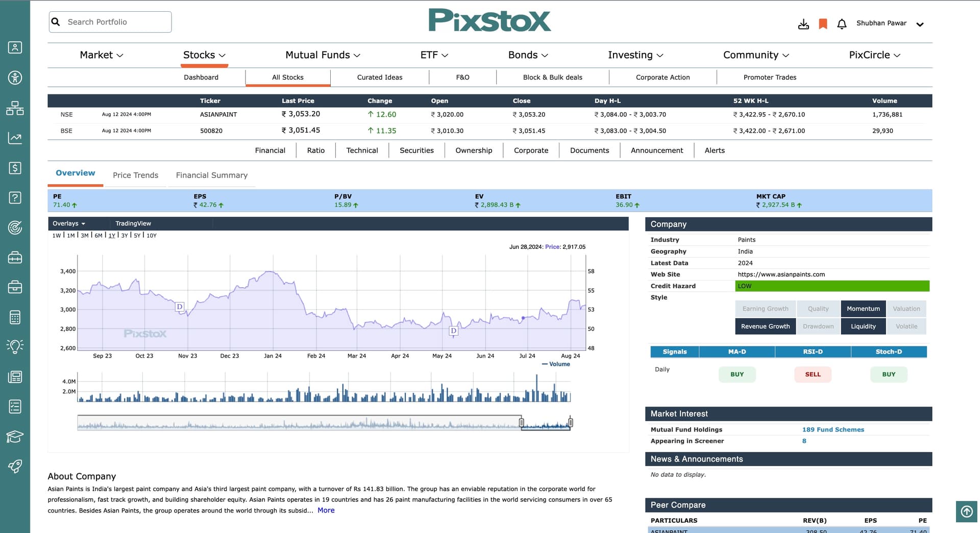Viewport: 980px width, 533px height.
Task: Open the Block & Bulk deals tab
Action: coord(552,78)
